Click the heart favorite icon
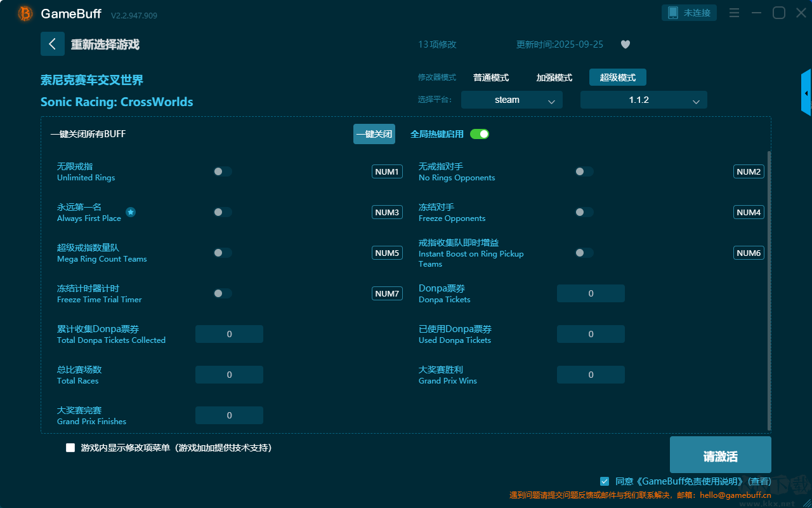 (625, 44)
